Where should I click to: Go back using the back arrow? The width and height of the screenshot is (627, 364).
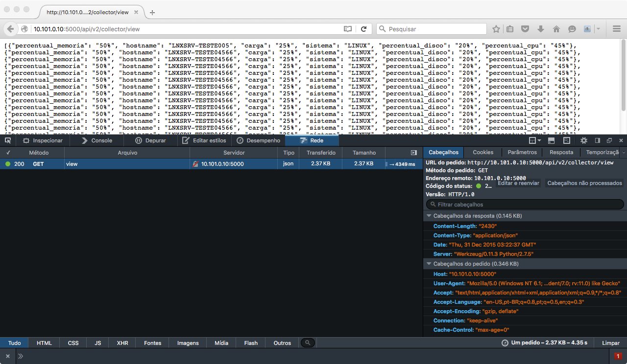[x=11, y=29]
